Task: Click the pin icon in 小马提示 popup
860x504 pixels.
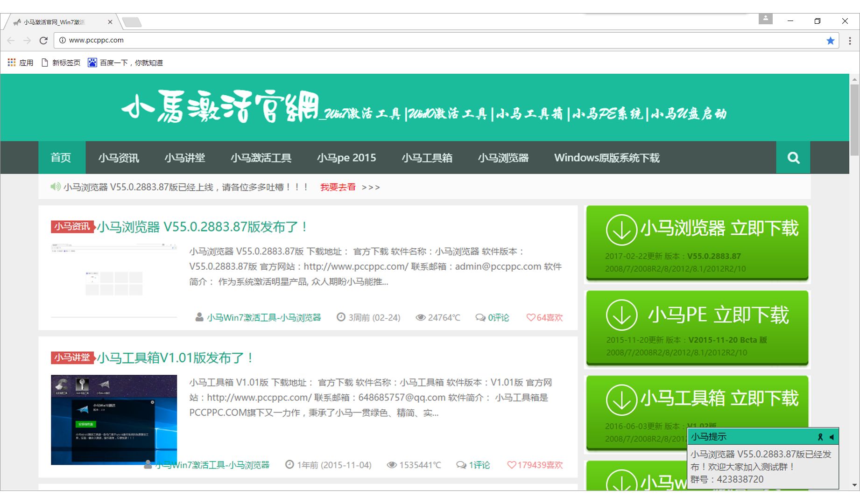Action: [x=820, y=437]
